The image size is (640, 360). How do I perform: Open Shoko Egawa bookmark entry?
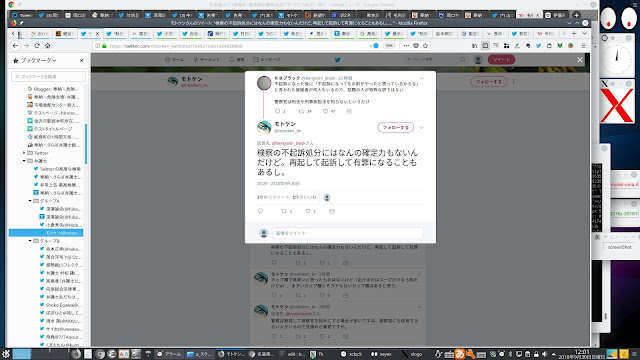tap(60, 305)
